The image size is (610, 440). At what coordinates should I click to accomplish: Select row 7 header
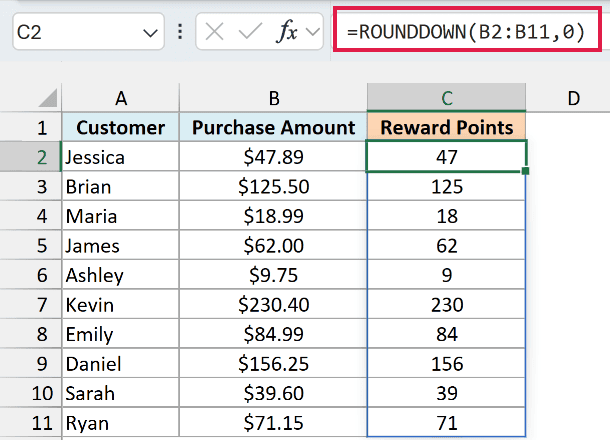coord(30,305)
